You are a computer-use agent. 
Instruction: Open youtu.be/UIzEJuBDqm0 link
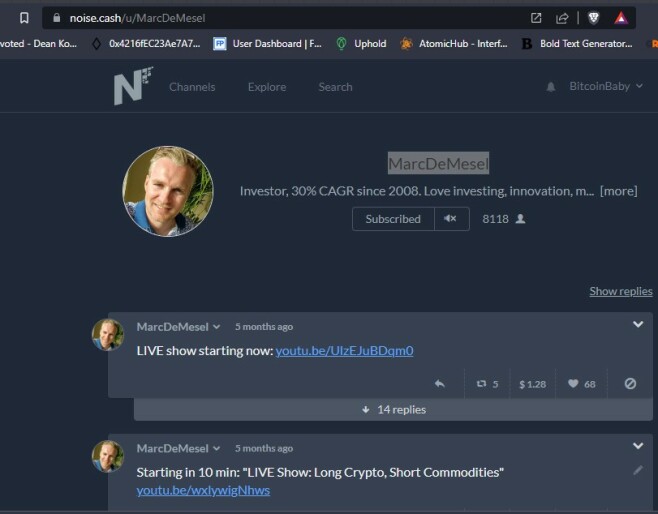(344, 350)
